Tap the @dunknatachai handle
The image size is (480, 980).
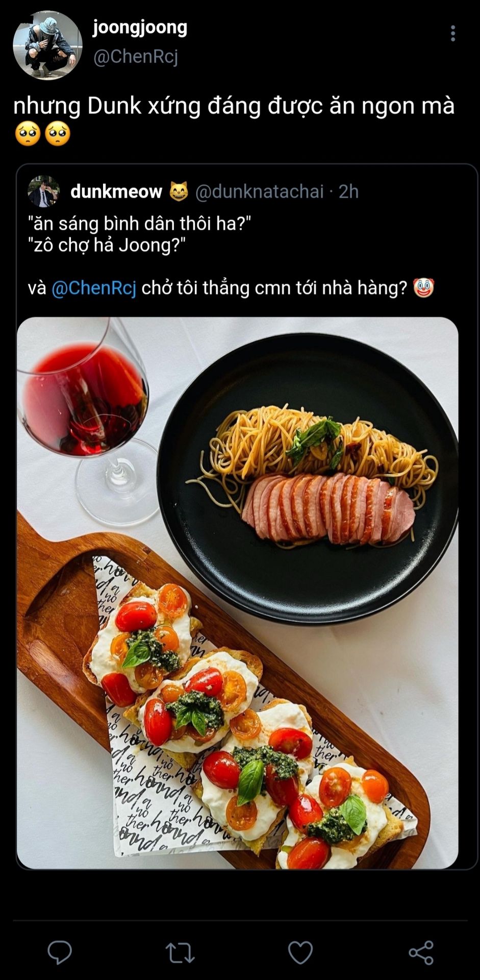point(260,191)
